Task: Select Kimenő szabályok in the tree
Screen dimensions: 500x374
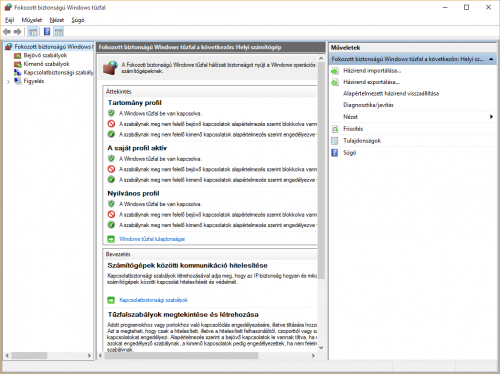Action: pyautogui.click(x=46, y=64)
